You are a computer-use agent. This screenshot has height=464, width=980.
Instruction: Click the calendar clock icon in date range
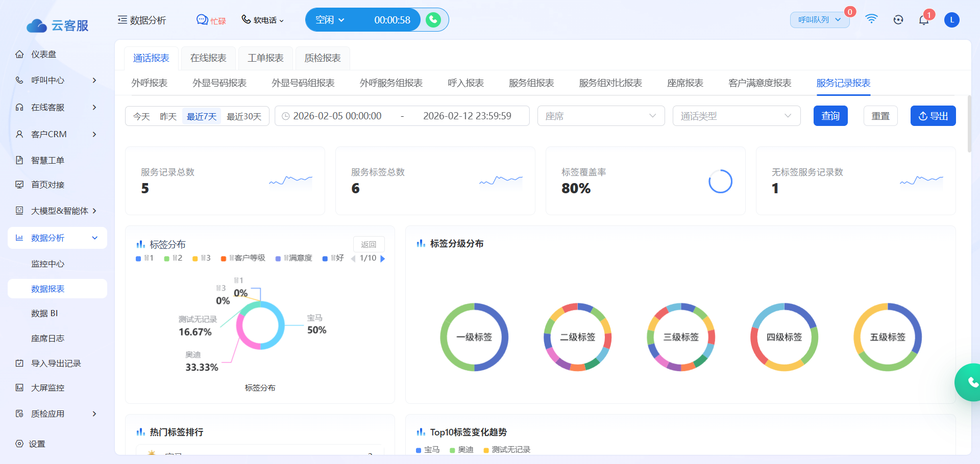click(x=286, y=116)
